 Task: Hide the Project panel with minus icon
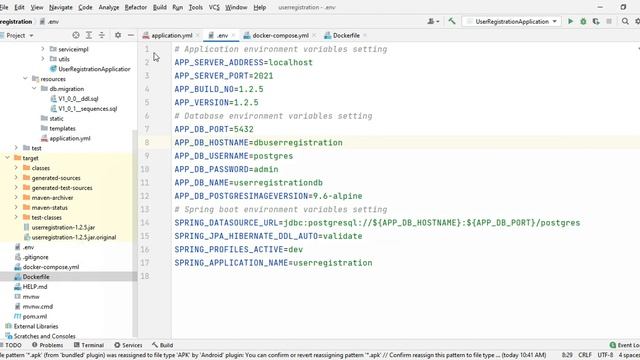[131, 36]
